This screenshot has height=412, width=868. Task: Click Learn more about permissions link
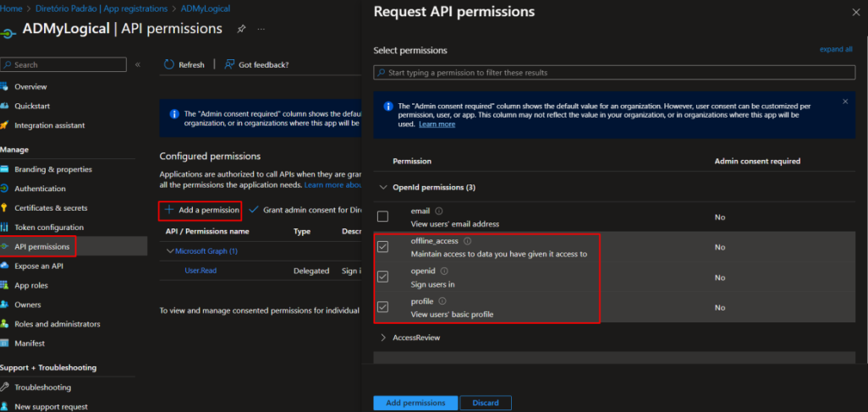click(x=332, y=184)
